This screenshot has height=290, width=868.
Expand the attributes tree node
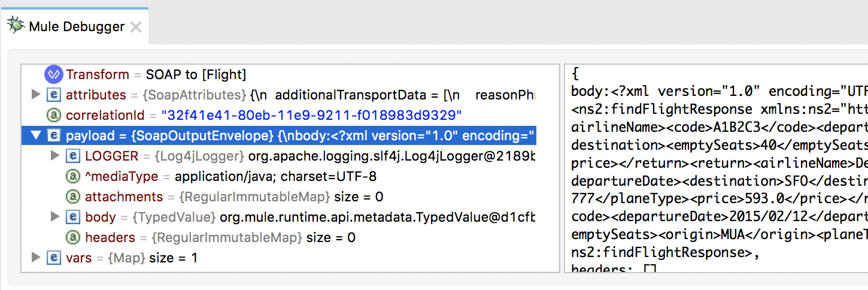point(36,95)
